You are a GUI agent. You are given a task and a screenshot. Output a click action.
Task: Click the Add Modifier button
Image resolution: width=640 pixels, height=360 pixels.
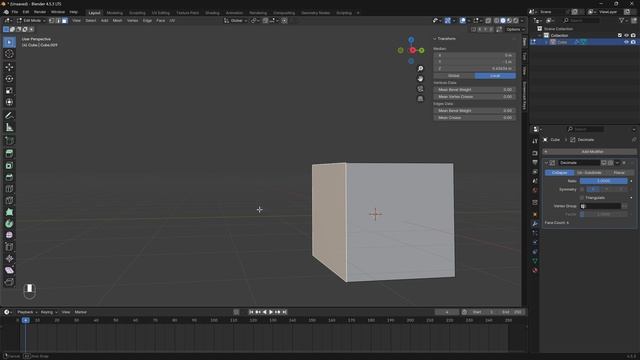[x=591, y=151]
